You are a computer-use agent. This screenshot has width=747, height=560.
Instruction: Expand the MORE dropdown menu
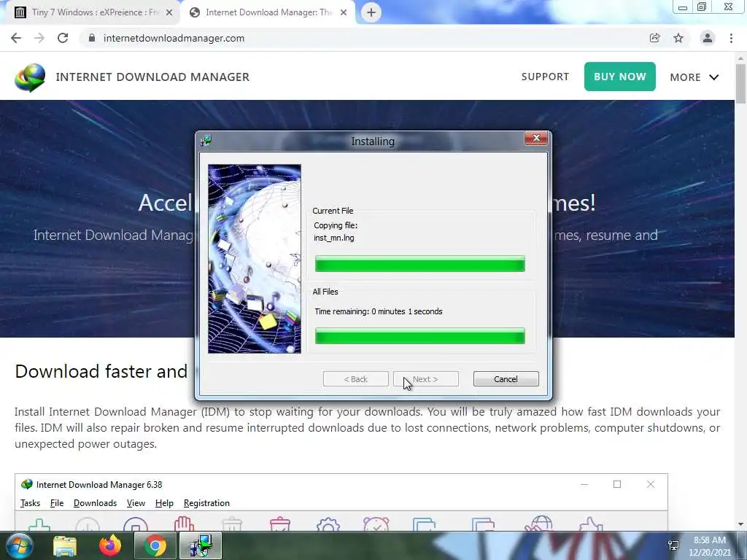(x=694, y=77)
